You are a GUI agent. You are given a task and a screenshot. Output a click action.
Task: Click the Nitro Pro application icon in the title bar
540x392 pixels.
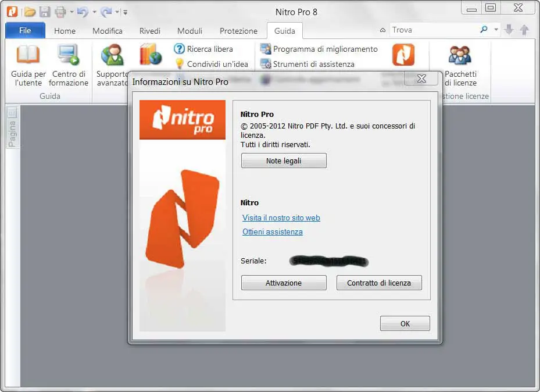pos(12,12)
